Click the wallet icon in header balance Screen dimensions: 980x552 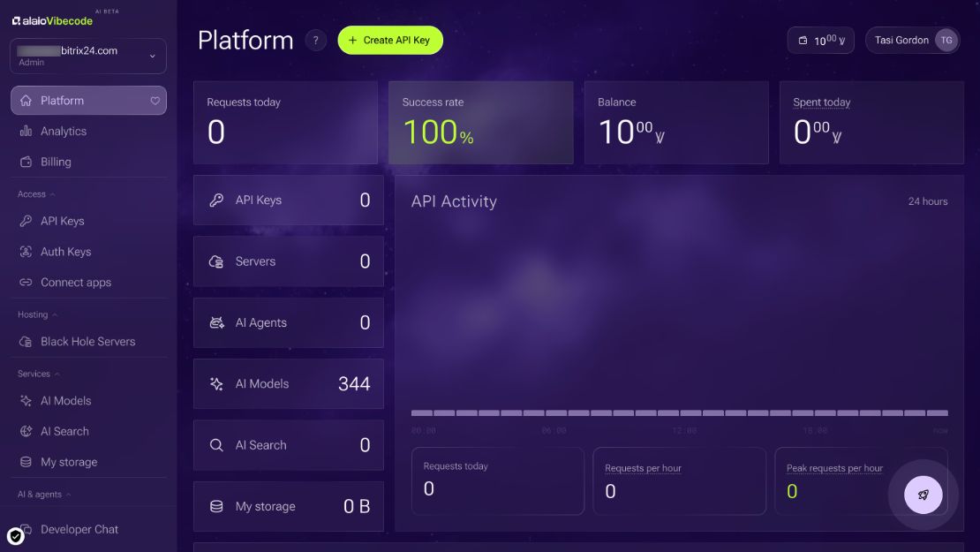(803, 41)
